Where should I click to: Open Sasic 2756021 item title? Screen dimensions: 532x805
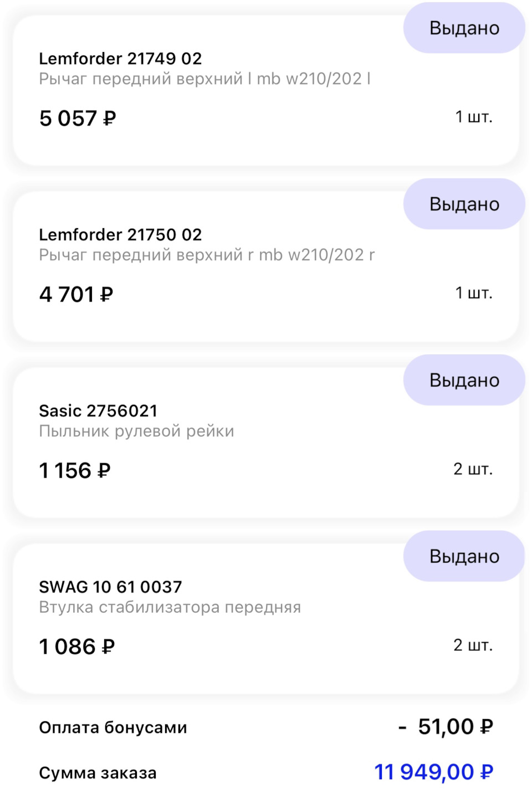(x=98, y=411)
